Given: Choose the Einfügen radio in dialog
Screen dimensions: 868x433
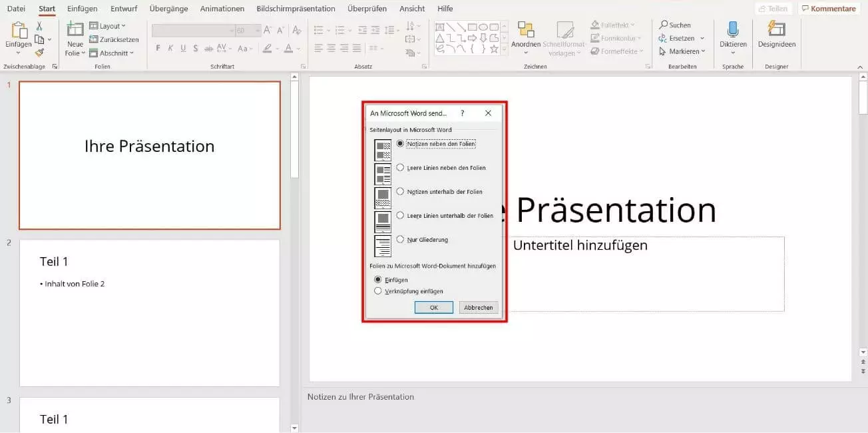Looking at the screenshot, I should [x=391, y=280].
